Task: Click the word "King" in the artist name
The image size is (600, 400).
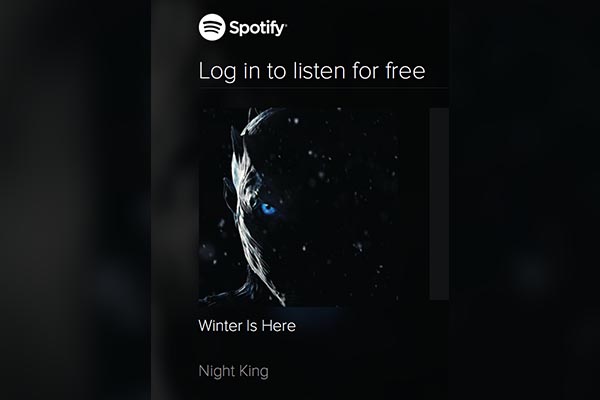Action: tap(253, 372)
